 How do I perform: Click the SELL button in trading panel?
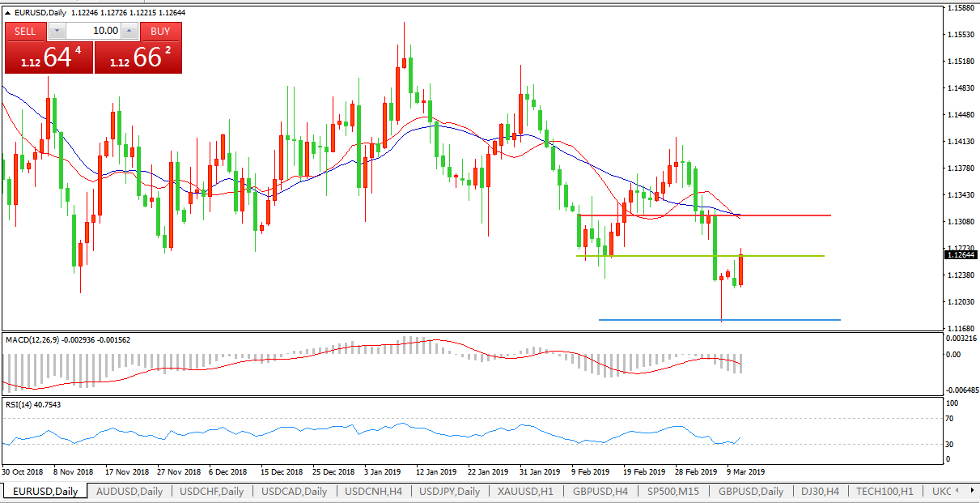pos(26,31)
